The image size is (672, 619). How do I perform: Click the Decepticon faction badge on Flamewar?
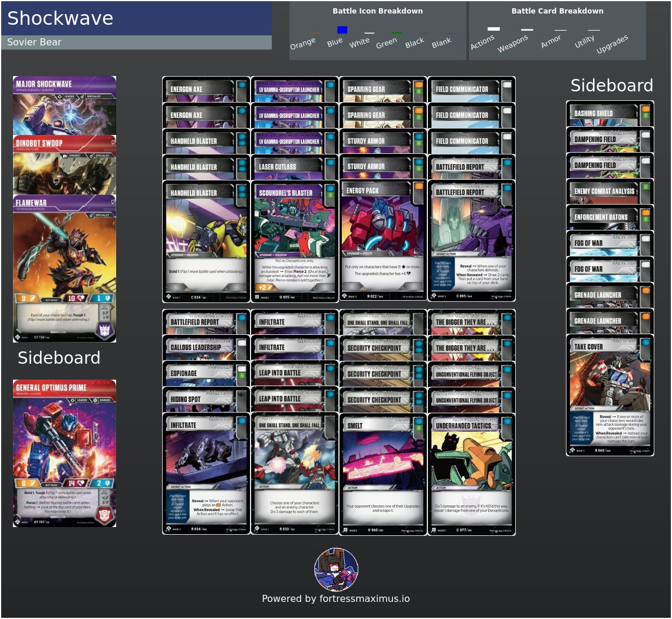(104, 330)
